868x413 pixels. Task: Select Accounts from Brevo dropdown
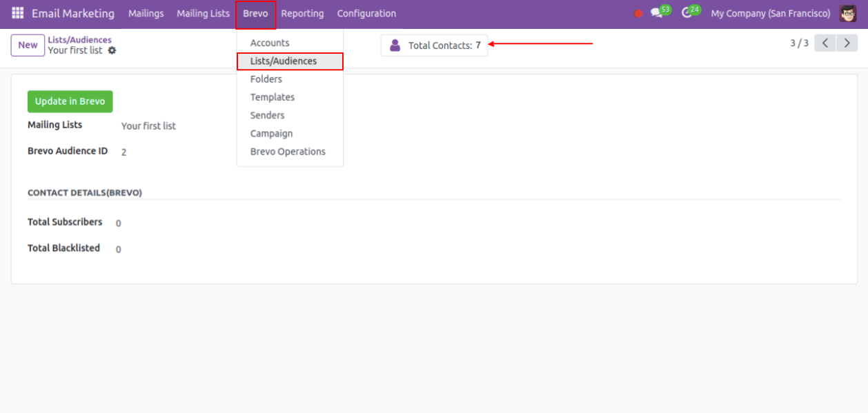pyautogui.click(x=270, y=43)
